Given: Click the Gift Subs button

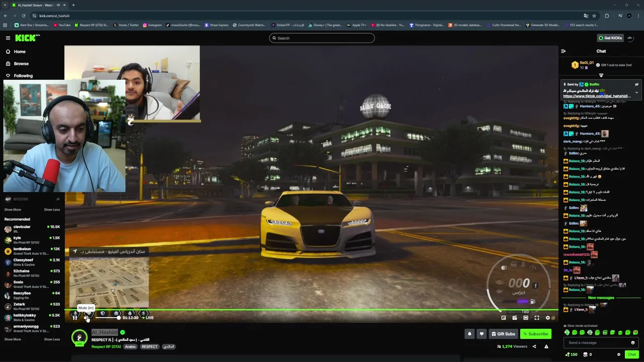Looking at the screenshot, I should 503,334.
